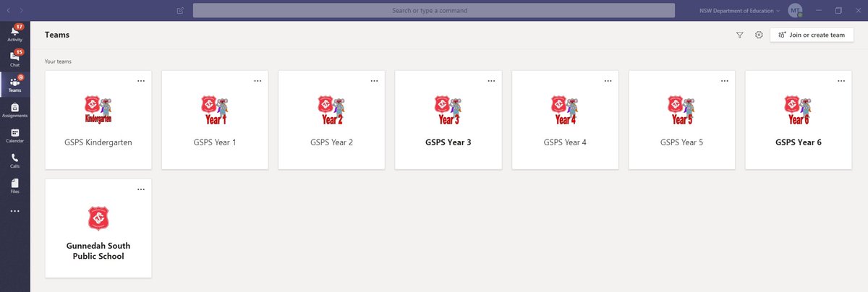Show more apps ellipsis in sidebar
The width and height of the screenshot is (868, 292).
pyautogui.click(x=14, y=211)
